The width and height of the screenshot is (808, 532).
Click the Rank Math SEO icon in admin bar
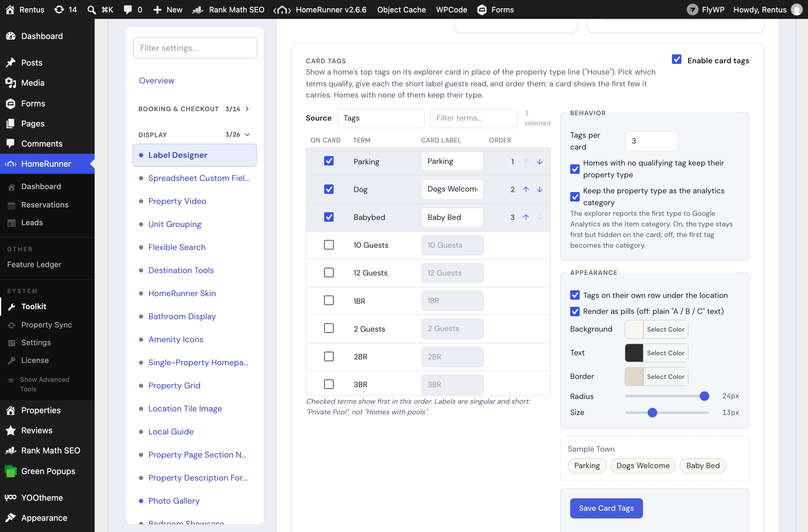[x=198, y=9]
